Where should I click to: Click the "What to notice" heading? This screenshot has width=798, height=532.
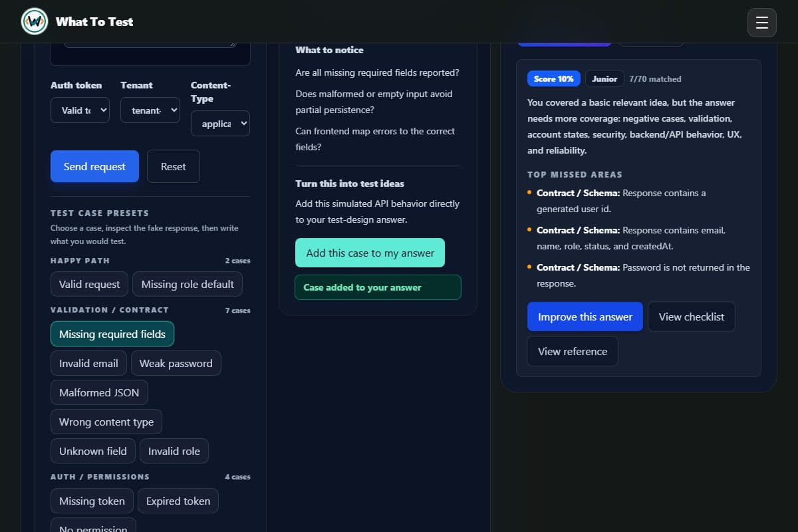coord(329,50)
